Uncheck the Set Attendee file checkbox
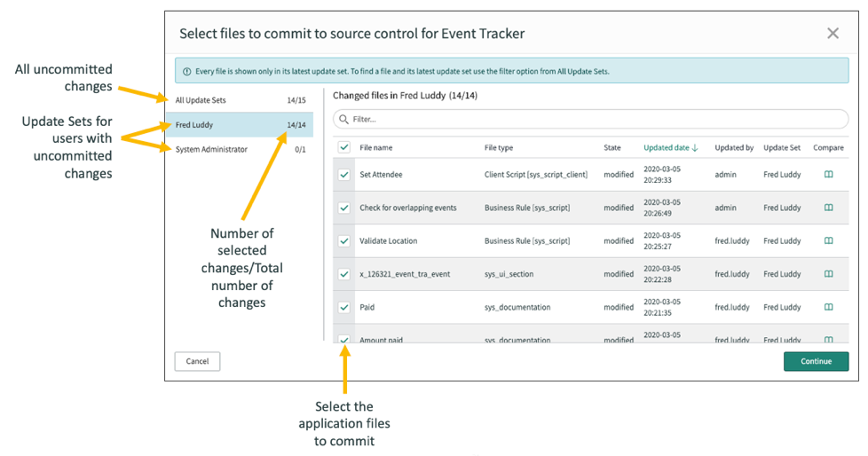 coord(343,174)
